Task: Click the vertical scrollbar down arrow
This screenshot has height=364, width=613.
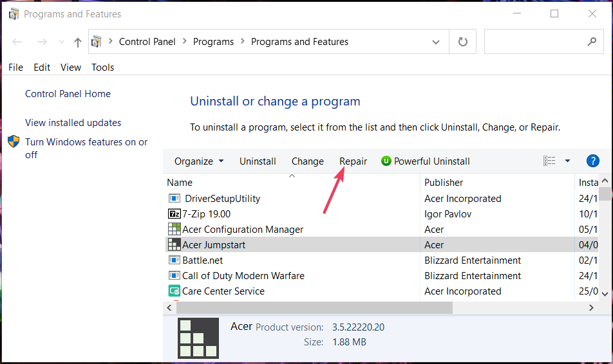Action: point(605,294)
